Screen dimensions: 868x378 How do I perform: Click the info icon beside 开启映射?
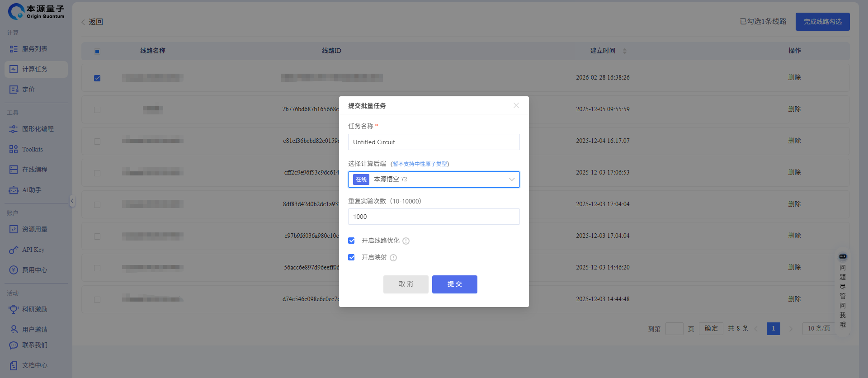coord(393,258)
